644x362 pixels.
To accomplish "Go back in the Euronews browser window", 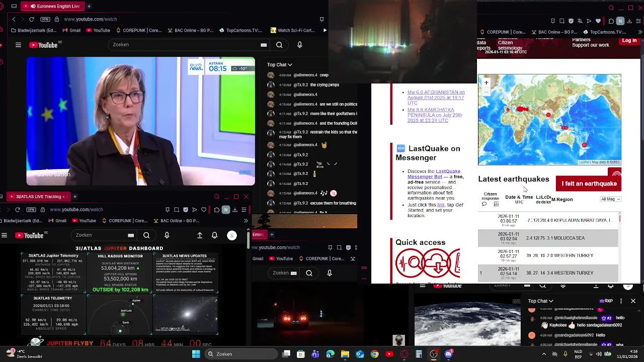I will pos(14,19).
